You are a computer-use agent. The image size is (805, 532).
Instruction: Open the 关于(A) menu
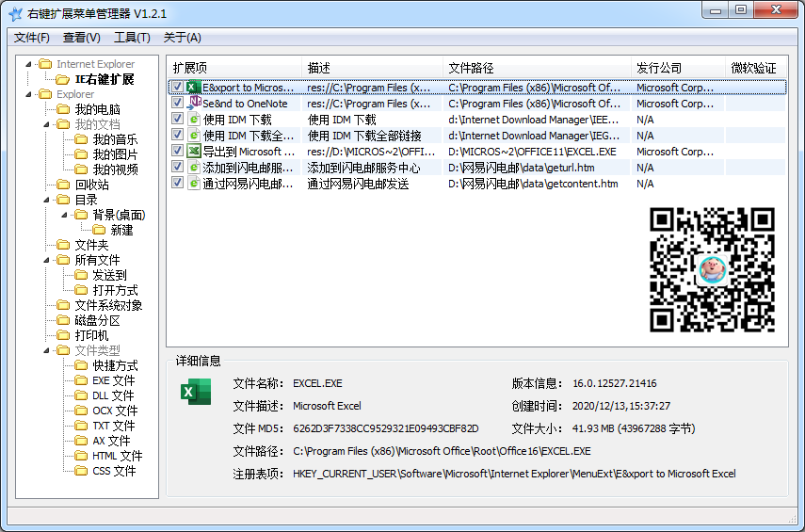(183, 38)
